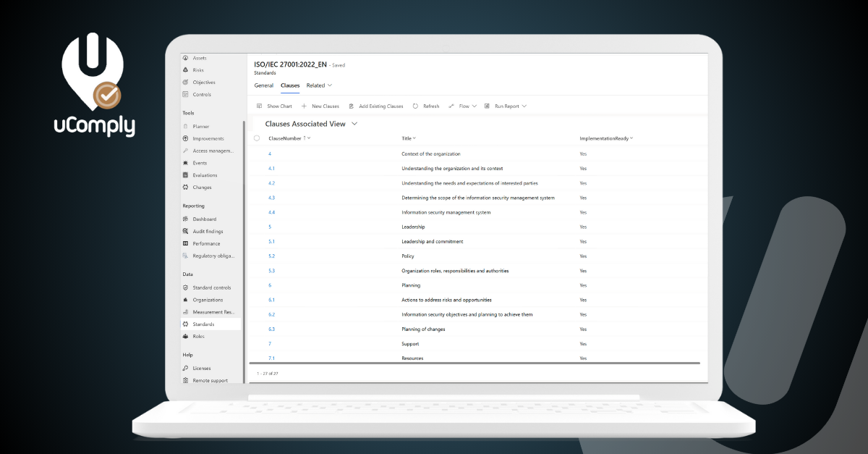This screenshot has width=868, height=454.
Task: Open clause 4 link
Action: tap(270, 154)
